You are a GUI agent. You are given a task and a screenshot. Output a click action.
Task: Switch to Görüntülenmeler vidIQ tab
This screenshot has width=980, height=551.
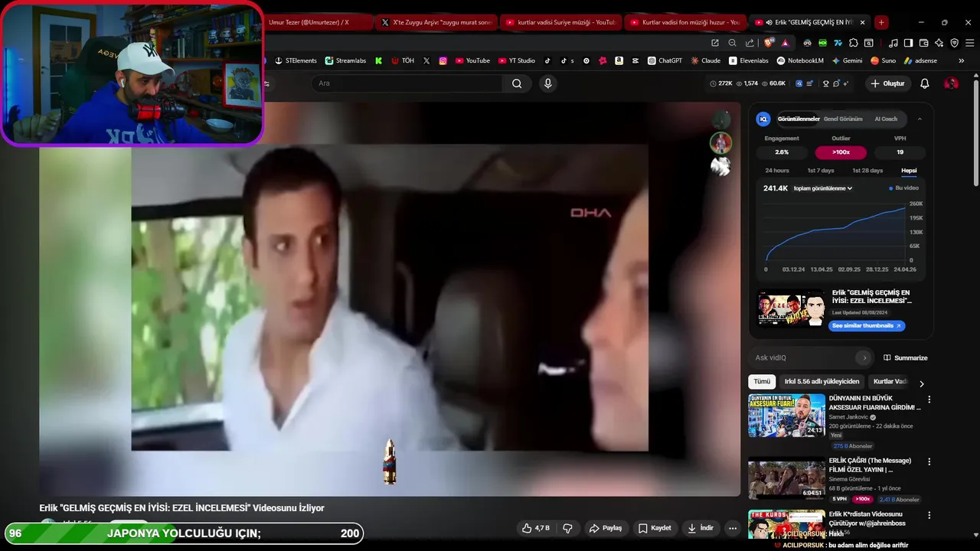coord(799,119)
